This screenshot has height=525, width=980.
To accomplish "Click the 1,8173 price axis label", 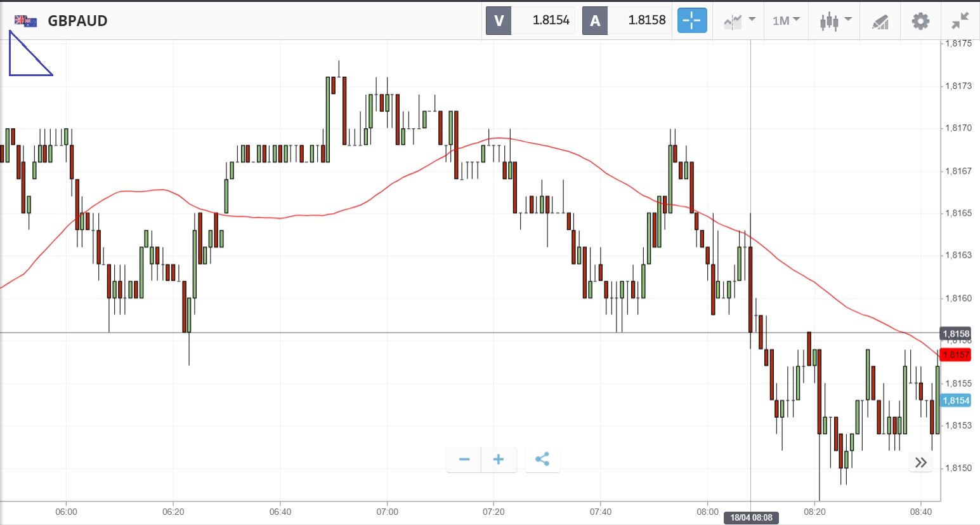I will (958, 86).
